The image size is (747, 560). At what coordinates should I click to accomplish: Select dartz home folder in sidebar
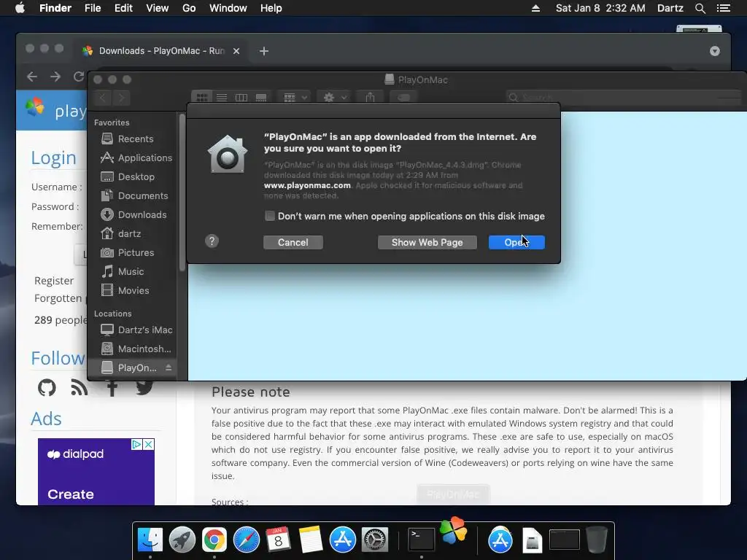(x=120, y=234)
